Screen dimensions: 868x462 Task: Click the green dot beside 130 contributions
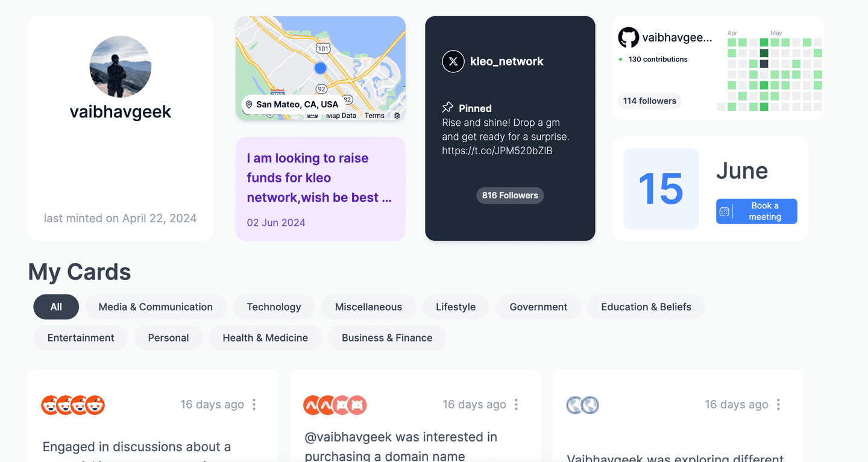click(x=621, y=59)
